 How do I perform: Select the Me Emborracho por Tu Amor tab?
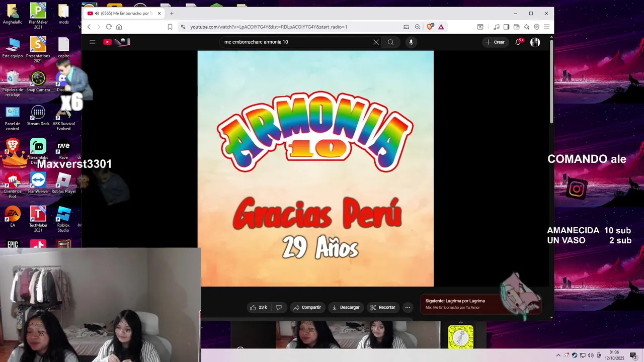124,14
